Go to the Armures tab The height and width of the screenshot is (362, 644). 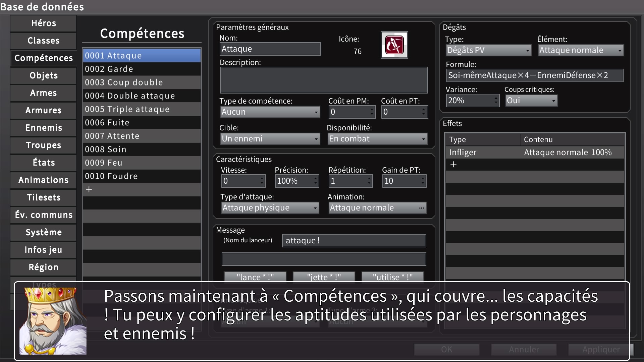[44, 110]
